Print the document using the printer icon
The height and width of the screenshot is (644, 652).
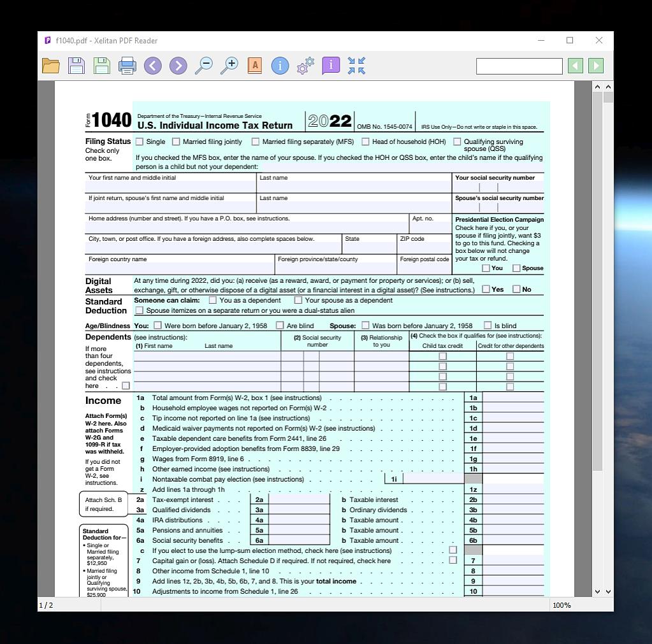click(127, 66)
